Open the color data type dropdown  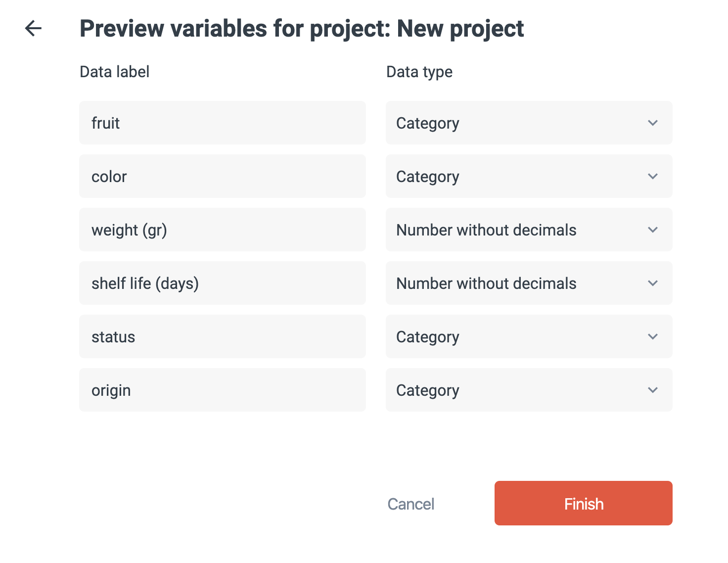click(528, 176)
